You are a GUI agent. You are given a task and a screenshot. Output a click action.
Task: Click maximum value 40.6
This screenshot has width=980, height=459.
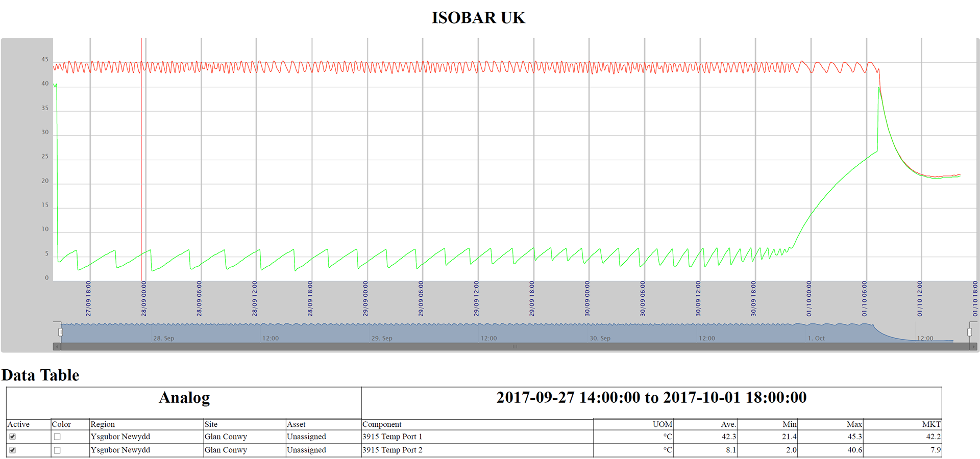(x=855, y=450)
